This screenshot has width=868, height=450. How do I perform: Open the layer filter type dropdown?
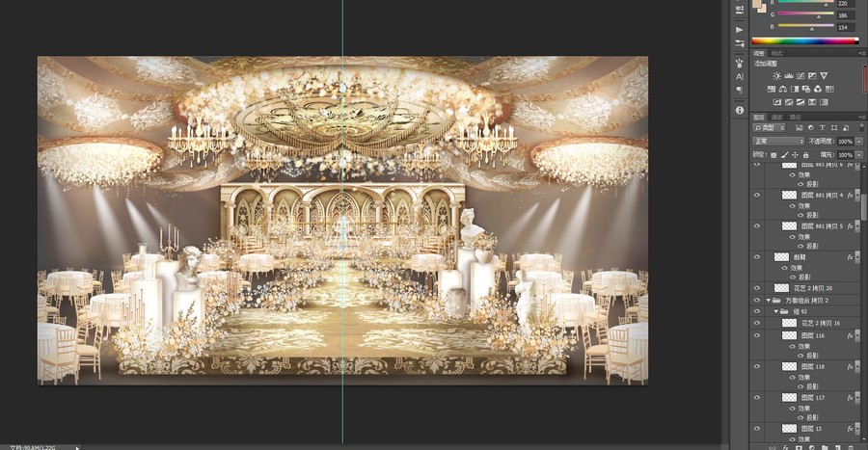point(769,128)
